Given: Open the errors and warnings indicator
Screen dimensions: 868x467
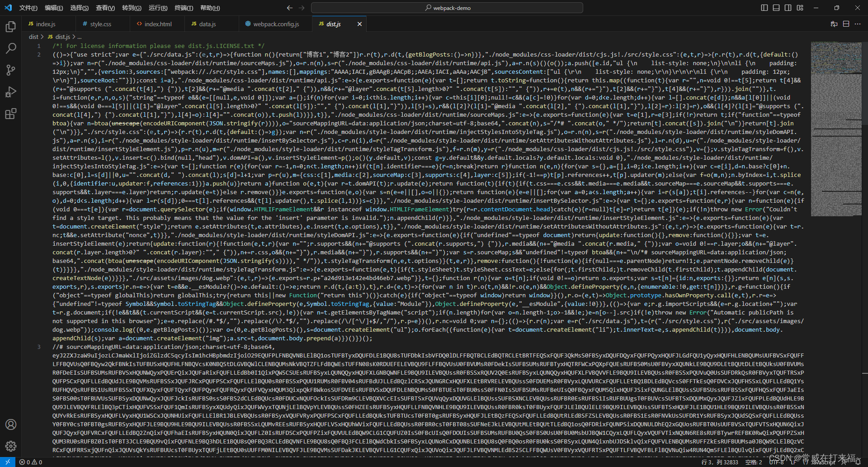Looking at the screenshot, I should coord(31,462).
